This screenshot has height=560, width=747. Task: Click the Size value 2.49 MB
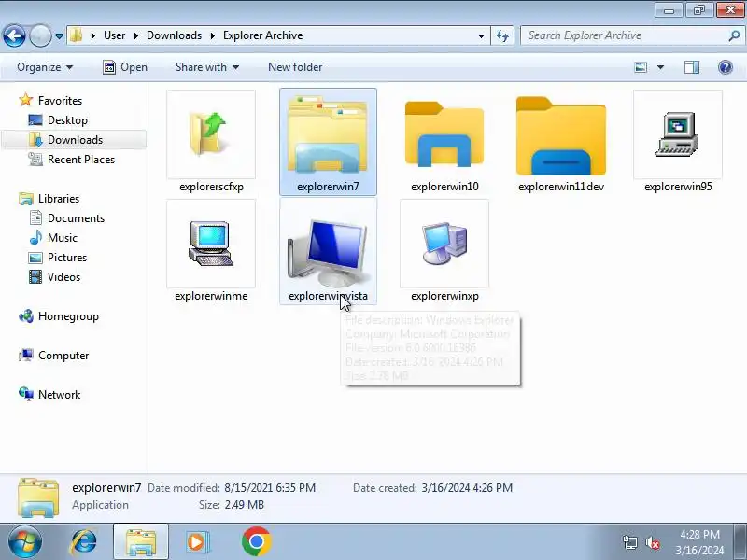tap(244, 505)
